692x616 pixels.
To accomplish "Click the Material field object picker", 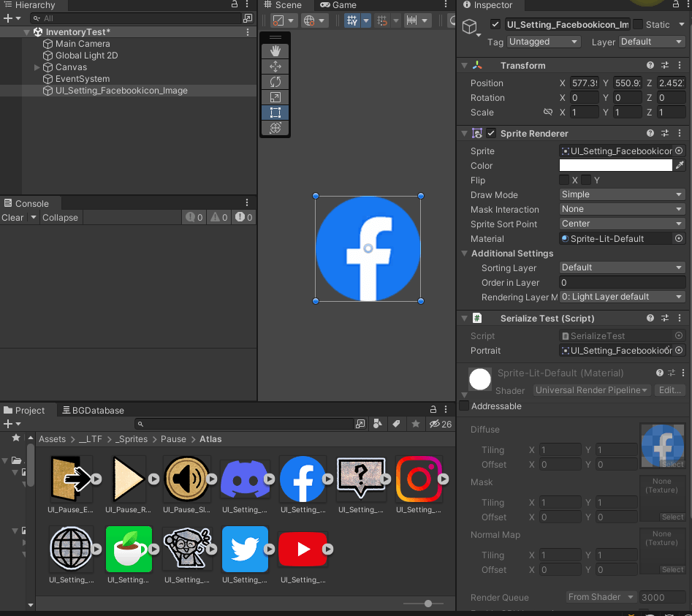I will pos(679,238).
